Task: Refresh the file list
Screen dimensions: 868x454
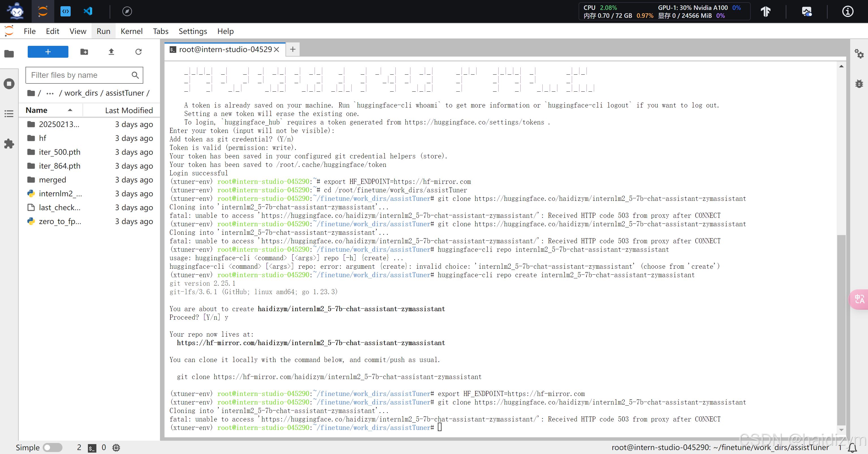Action: [138, 51]
